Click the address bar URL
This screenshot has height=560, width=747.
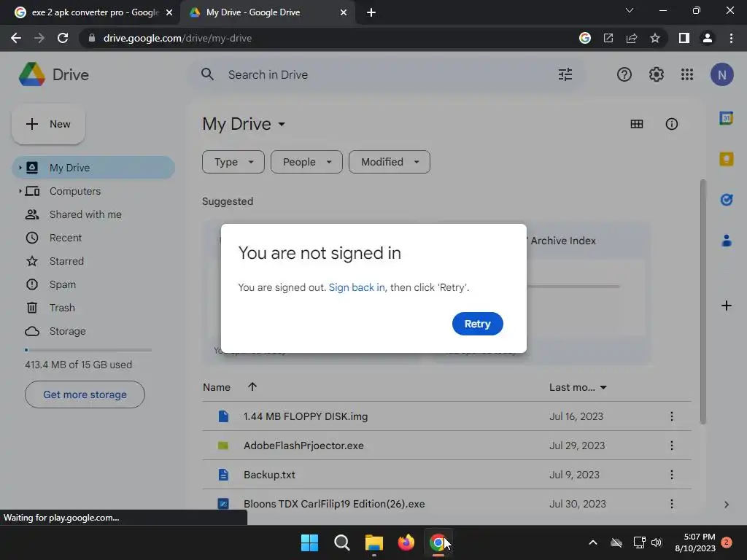(x=177, y=38)
